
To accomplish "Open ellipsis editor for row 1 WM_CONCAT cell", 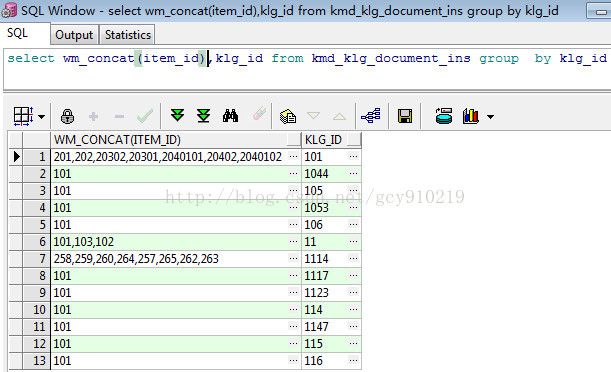I will click(x=293, y=157).
